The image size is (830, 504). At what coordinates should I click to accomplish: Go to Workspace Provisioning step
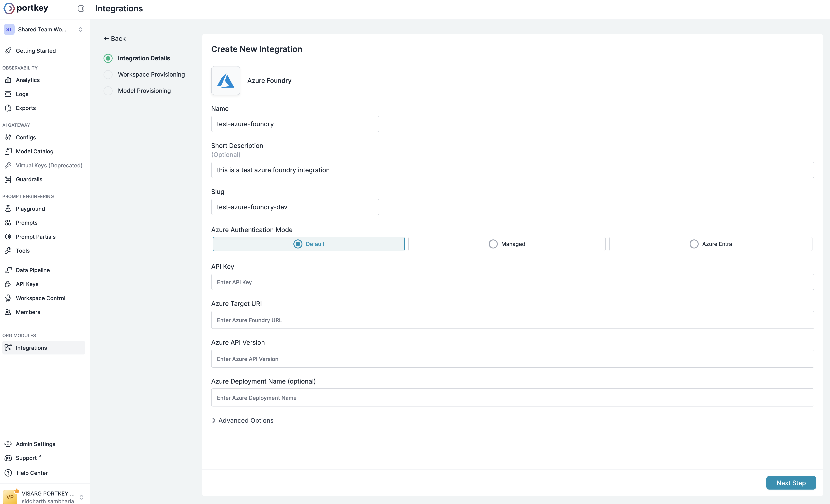pos(151,74)
